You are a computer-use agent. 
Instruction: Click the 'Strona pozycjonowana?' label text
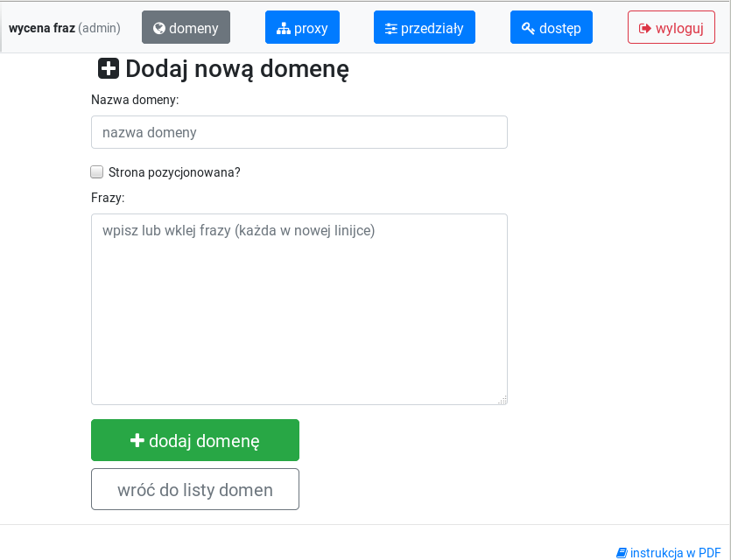pos(174,172)
